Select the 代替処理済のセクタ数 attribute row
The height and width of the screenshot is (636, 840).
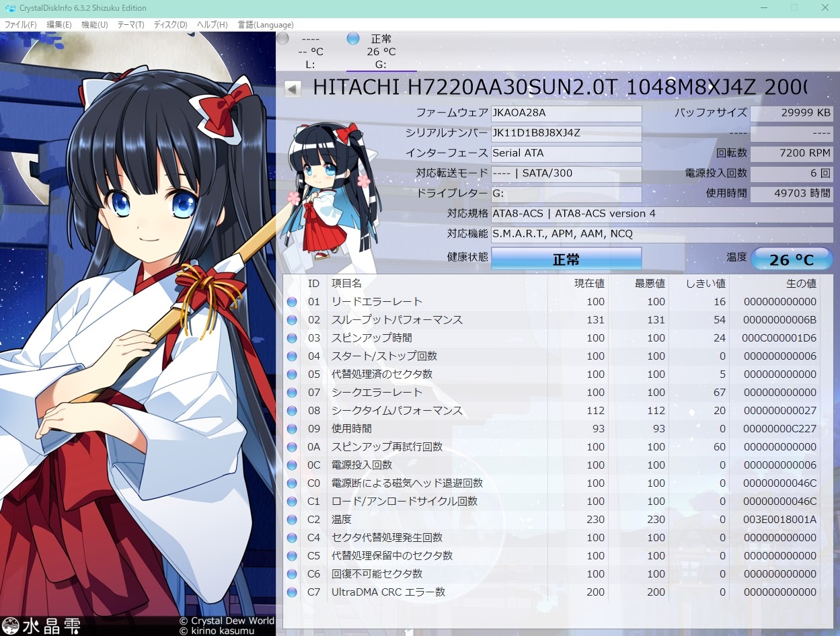coord(552,374)
